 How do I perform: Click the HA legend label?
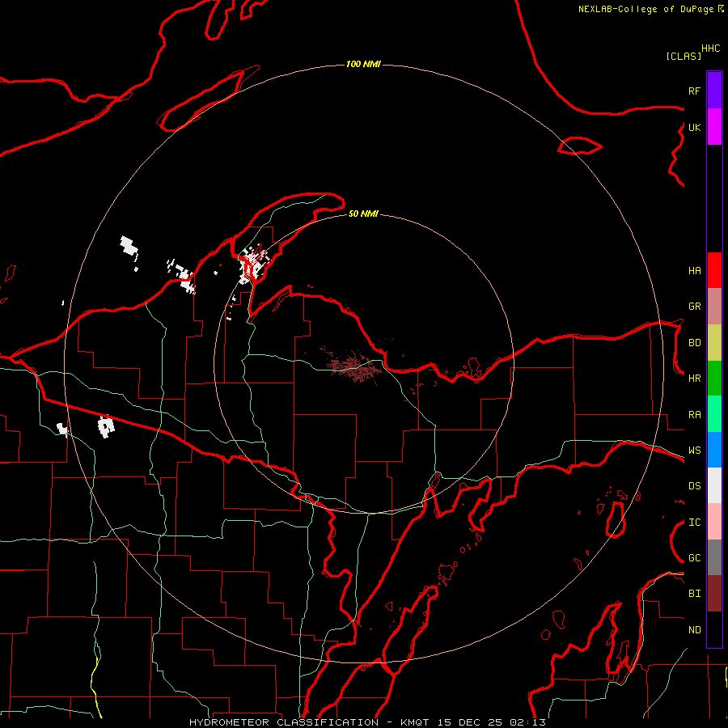pos(694,271)
